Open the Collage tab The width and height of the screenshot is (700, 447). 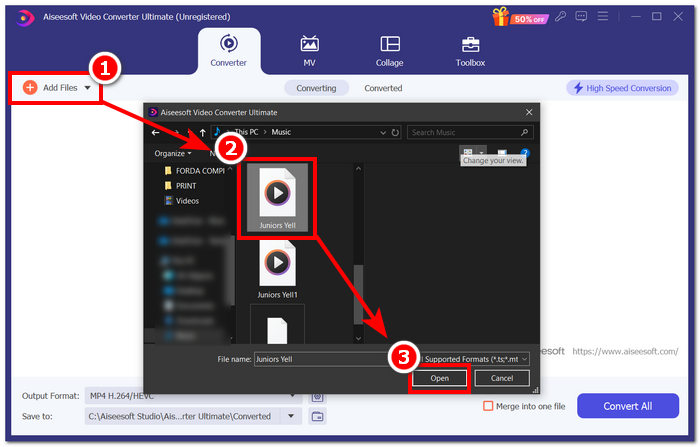(390, 50)
